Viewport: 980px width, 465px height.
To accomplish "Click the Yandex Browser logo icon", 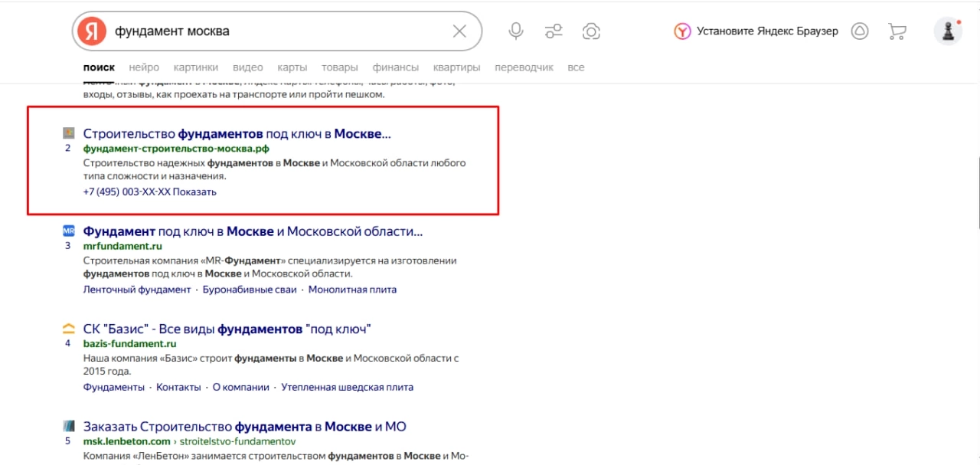I will pos(682,31).
